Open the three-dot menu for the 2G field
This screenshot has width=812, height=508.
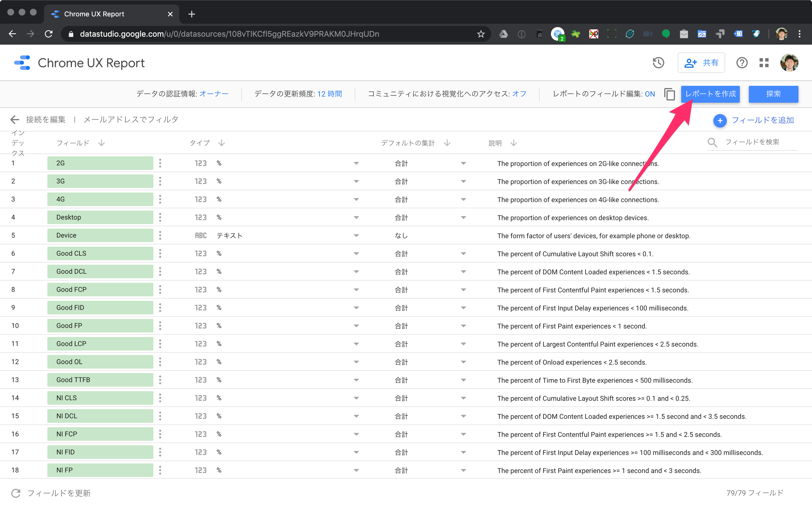click(x=160, y=163)
